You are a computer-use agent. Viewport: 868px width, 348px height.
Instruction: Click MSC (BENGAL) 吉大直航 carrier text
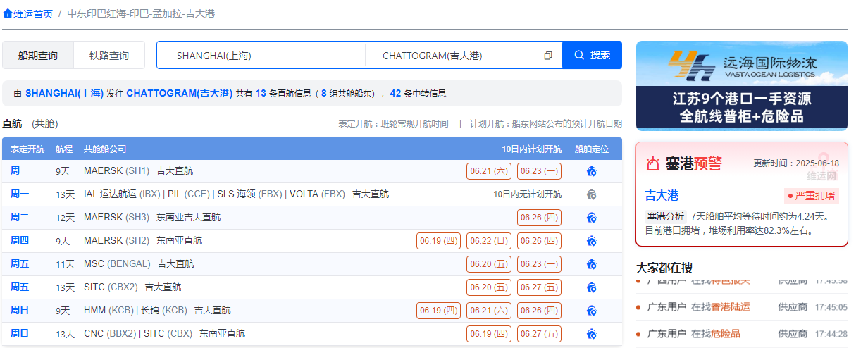coord(139,263)
